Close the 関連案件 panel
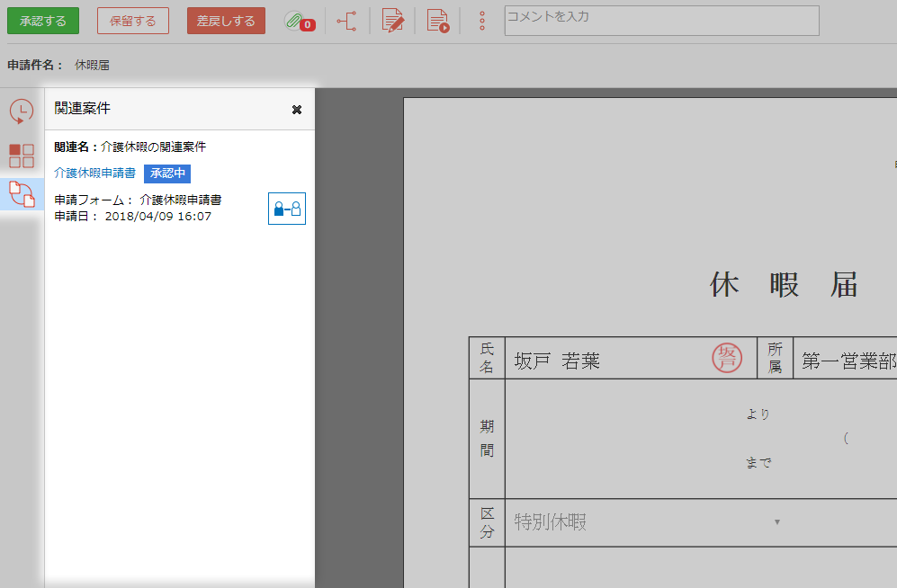 point(296,110)
